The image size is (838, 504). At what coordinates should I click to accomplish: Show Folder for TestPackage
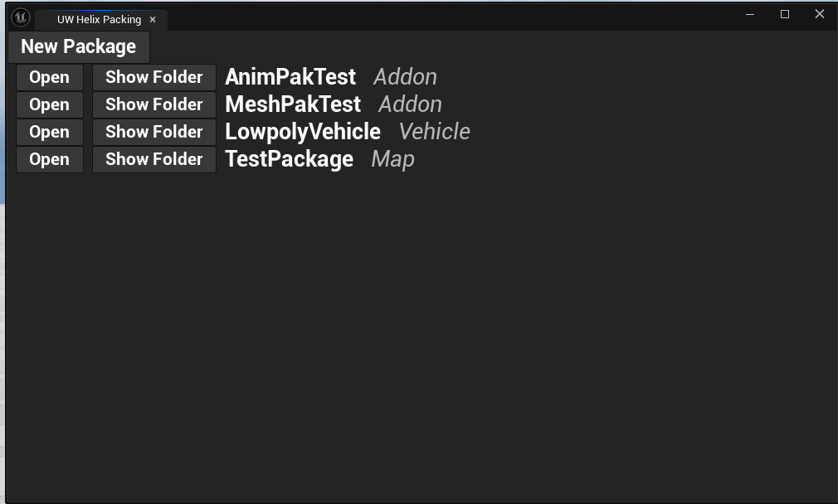click(154, 160)
